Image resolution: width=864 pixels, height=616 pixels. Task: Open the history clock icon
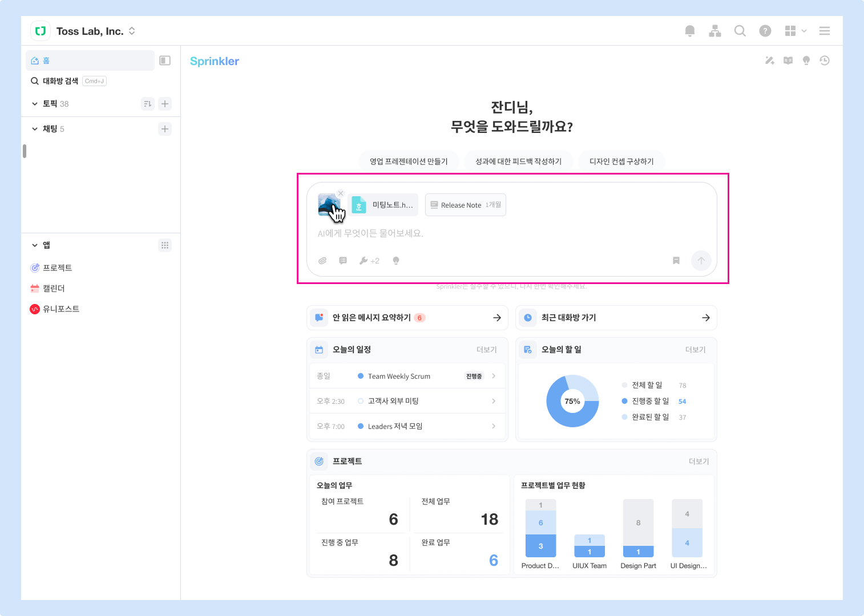pyautogui.click(x=825, y=60)
